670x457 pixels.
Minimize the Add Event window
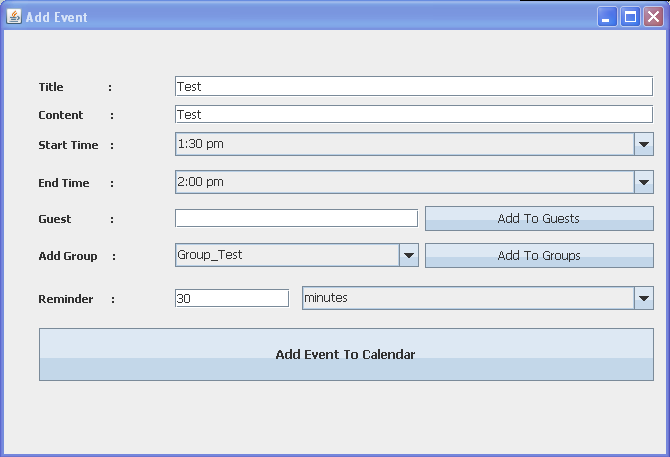[608, 17]
